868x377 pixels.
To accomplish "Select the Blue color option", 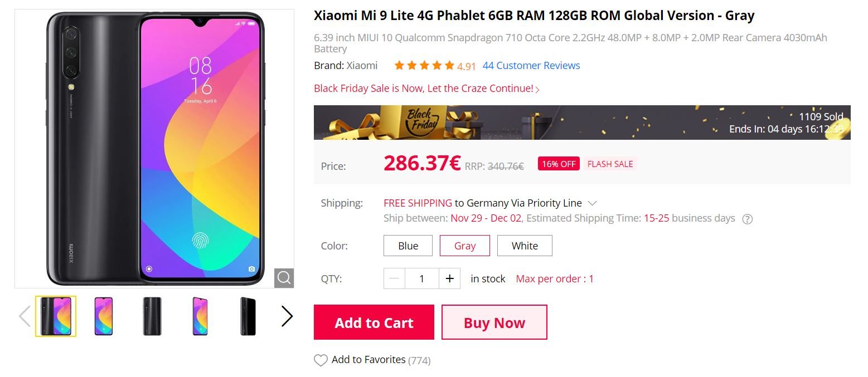I will pyautogui.click(x=408, y=246).
